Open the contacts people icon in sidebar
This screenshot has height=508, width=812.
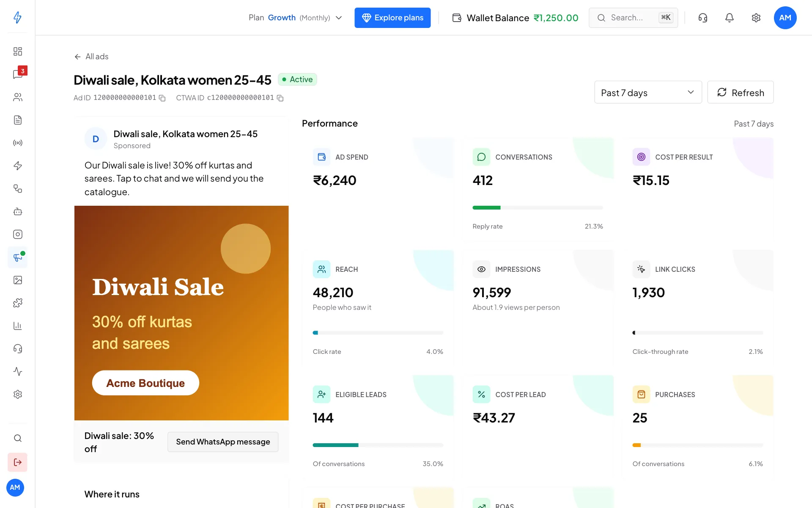17,97
